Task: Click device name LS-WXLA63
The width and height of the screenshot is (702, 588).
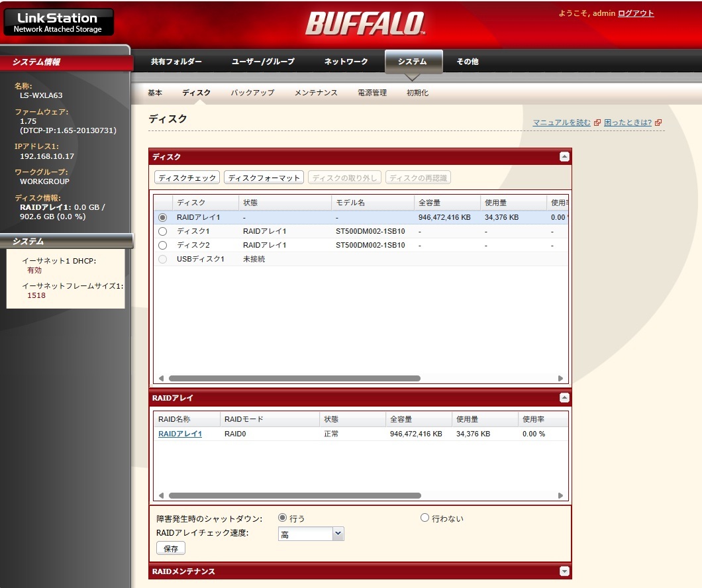Action: [x=41, y=95]
